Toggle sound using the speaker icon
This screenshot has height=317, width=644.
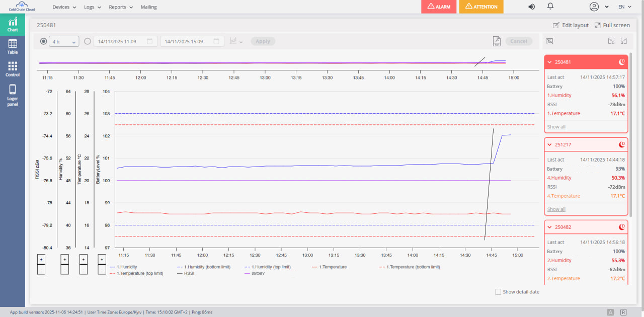(531, 7)
